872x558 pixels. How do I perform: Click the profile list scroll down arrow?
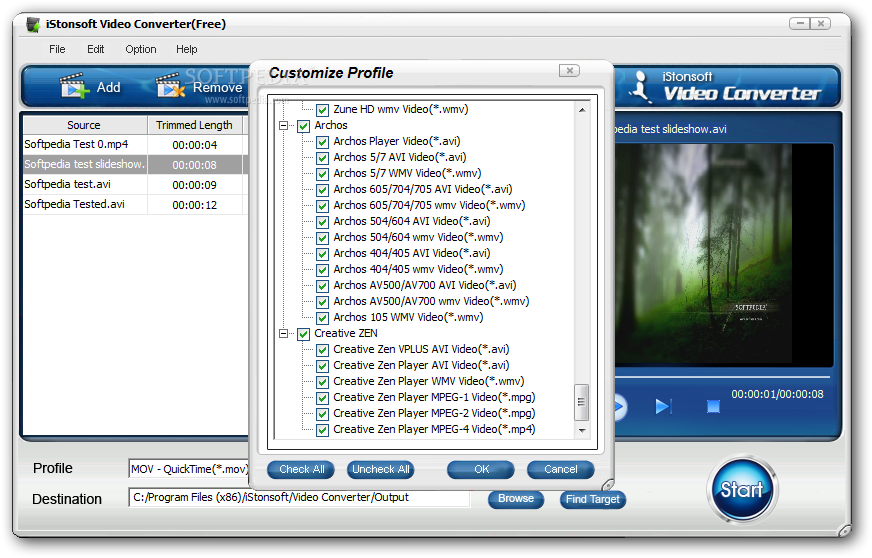[x=582, y=430]
